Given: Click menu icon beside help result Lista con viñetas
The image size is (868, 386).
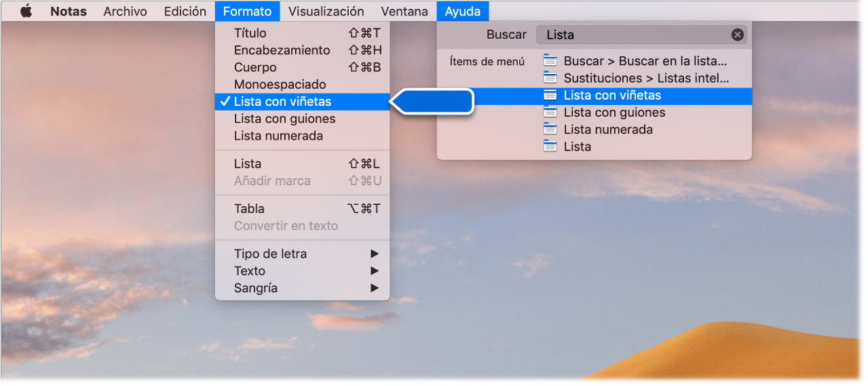Looking at the screenshot, I should pyautogui.click(x=550, y=96).
